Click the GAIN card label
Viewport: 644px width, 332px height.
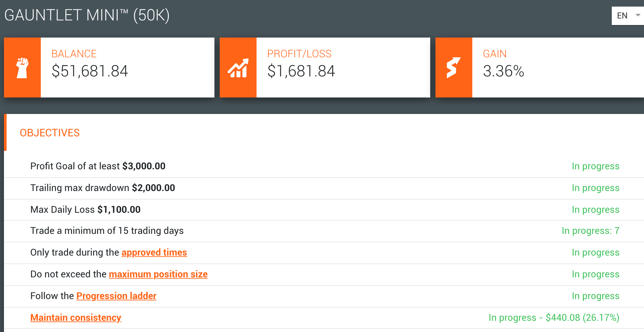[x=495, y=54]
